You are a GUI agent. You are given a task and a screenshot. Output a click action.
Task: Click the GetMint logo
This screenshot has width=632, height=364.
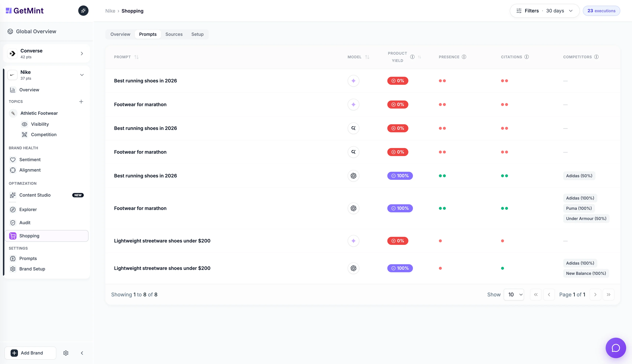[25, 10]
